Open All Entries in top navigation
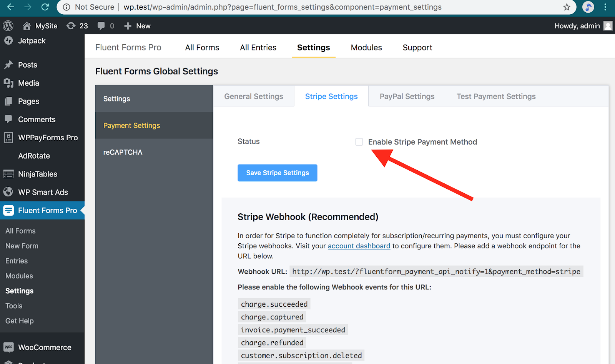The width and height of the screenshot is (615, 364). click(258, 48)
